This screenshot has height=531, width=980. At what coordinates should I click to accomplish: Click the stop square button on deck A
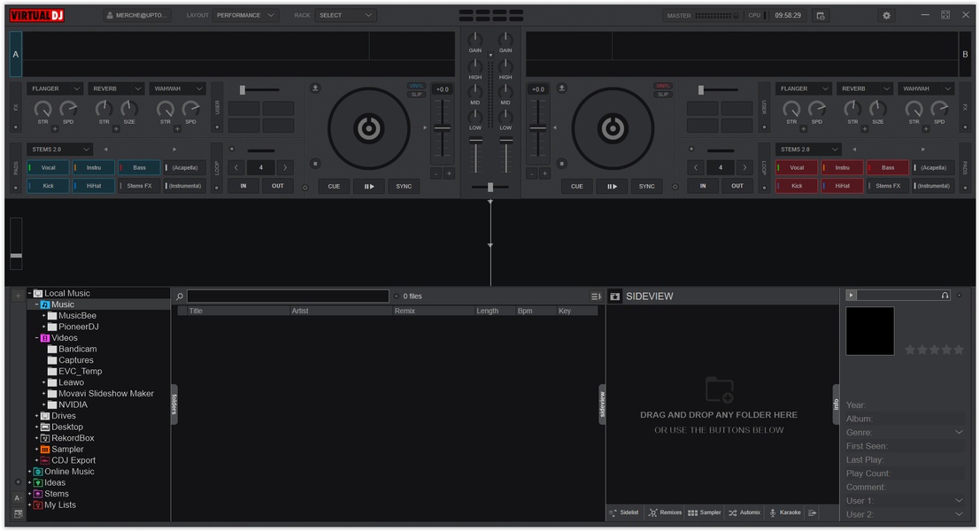coord(315,164)
